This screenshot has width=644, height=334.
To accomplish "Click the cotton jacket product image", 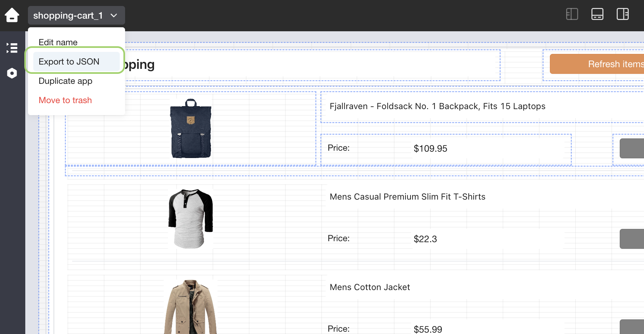I will coord(191,307).
